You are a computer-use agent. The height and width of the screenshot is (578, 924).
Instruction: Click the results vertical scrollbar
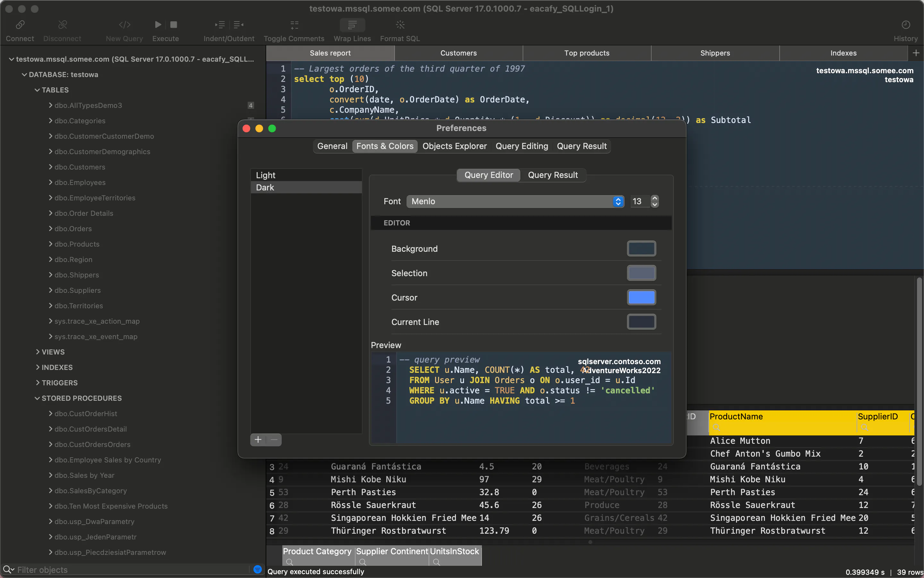(919, 381)
